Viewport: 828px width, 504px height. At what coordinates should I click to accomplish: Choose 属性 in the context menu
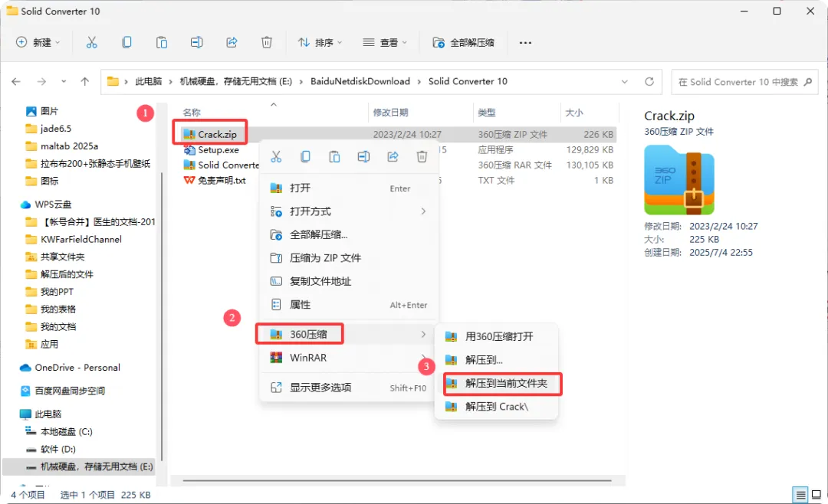tap(349, 305)
